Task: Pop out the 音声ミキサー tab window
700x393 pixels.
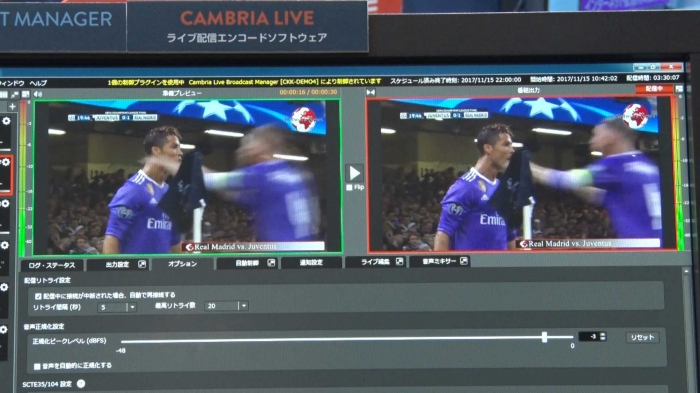Action: [464, 261]
